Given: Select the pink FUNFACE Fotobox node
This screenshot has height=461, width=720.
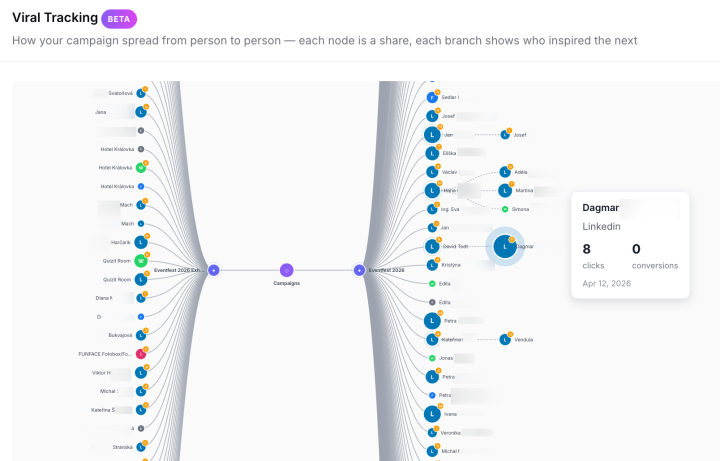Looking at the screenshot, I should (141, 354).
